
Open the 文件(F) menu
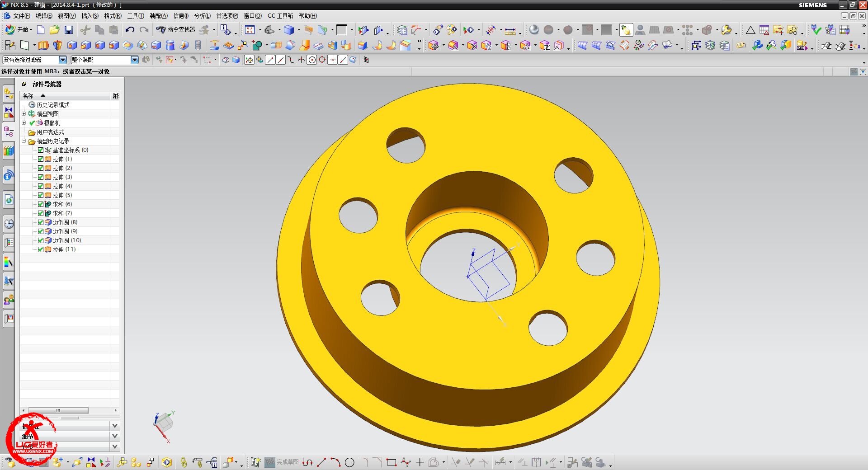point(21,16)
